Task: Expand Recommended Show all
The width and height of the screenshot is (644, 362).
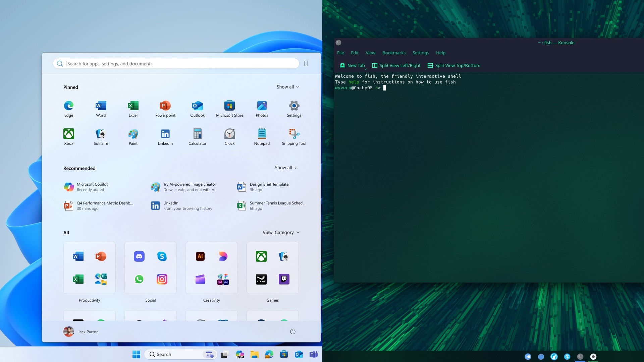Action: coord(285,168)
